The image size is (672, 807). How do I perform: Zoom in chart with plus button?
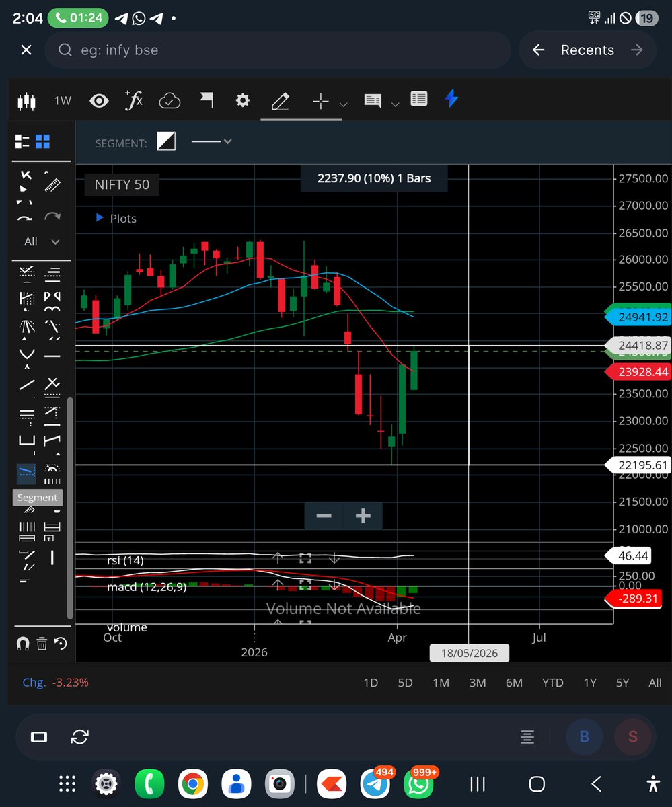(x=363, y=516)
